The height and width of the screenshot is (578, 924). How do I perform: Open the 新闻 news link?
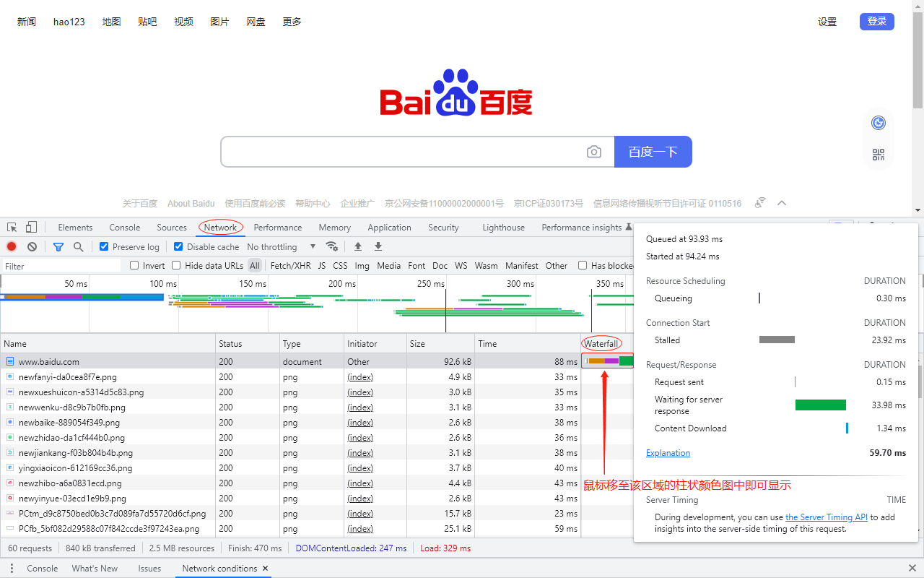tap(27, 22)
